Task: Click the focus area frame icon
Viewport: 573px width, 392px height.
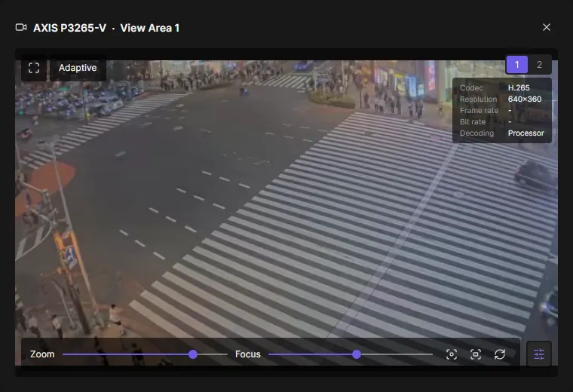Action: (x=476, y=354)
